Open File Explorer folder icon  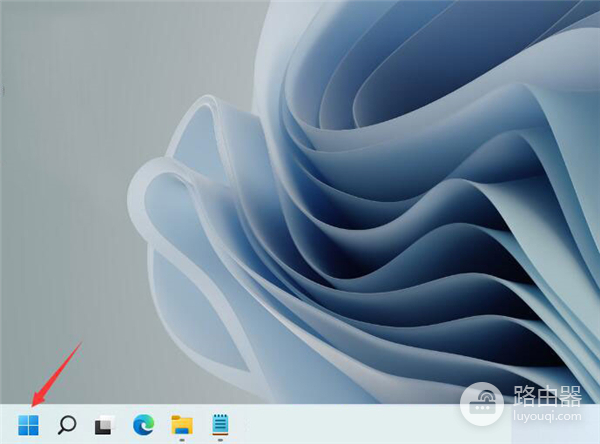pos(181,424)
